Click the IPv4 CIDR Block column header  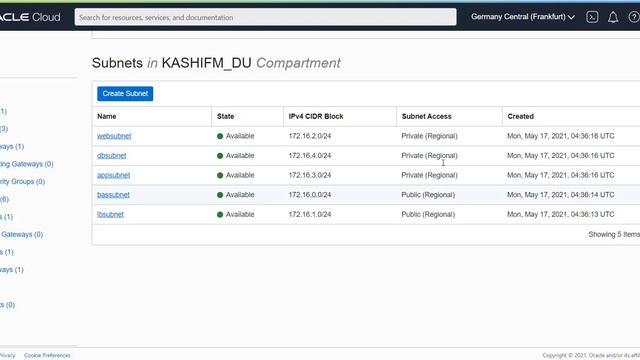tap(316, 116)
